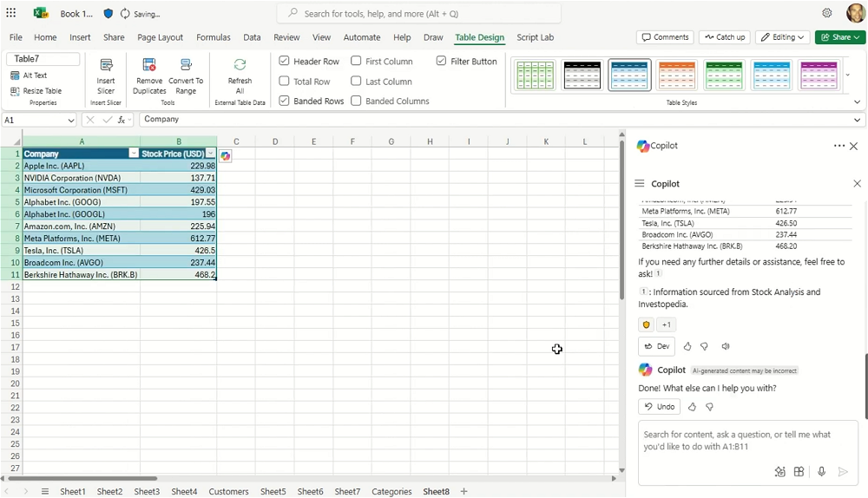The height and width of the screenshot is (498, 868).
Task: Select the orange table style swatch
Action: (676, 75)
